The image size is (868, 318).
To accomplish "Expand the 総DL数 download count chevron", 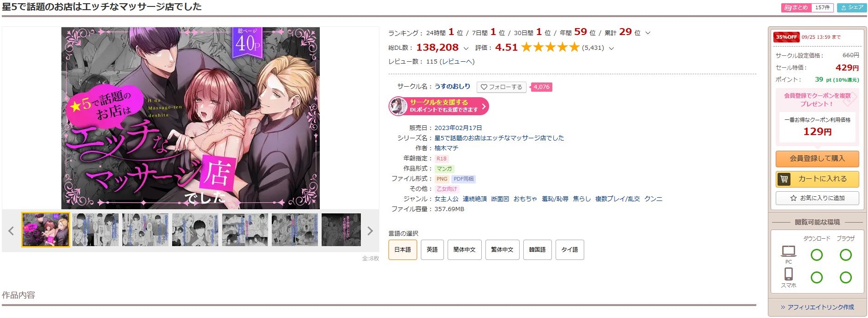I will click(x=466, y=48).
